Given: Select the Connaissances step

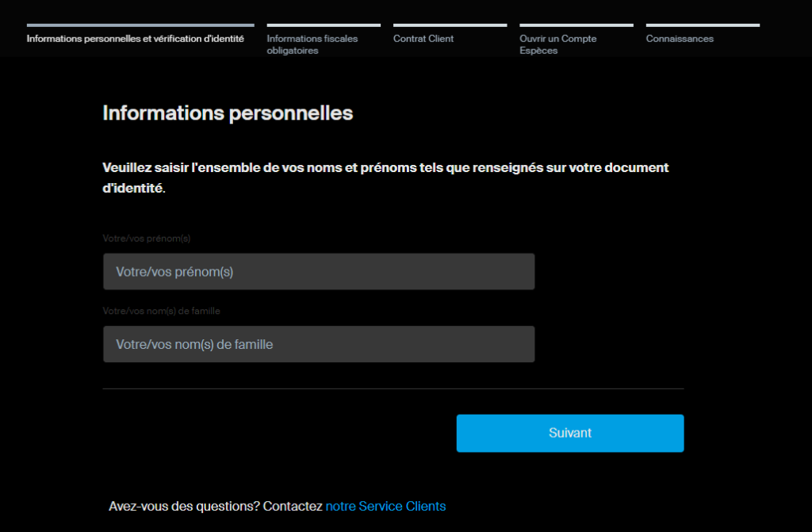Looking at the screenshot, I should pyautogui.click(x=680, y=38).
